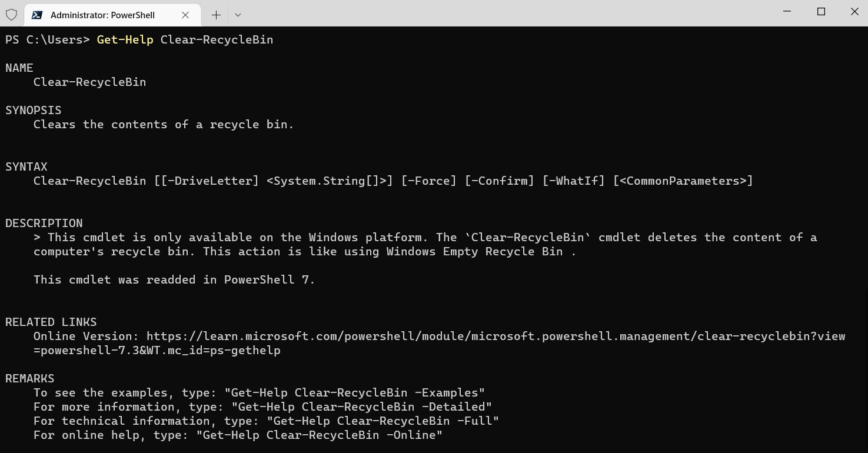The image size is (868, 453).
Task: Click the NAME section heading
Action: click(19, 68)
